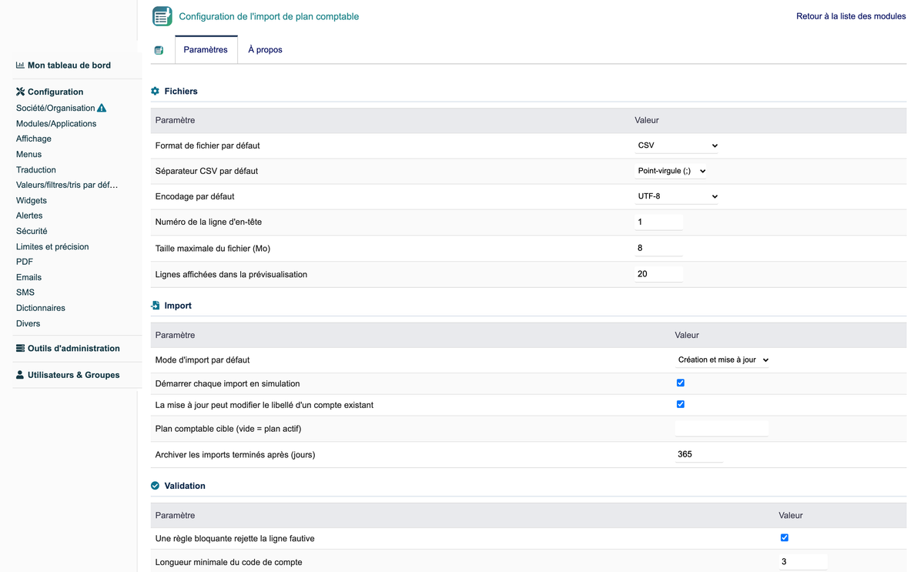924x572 pixels.
Task: Open Mon tableau de bord menu
Action: coord(69,65)
